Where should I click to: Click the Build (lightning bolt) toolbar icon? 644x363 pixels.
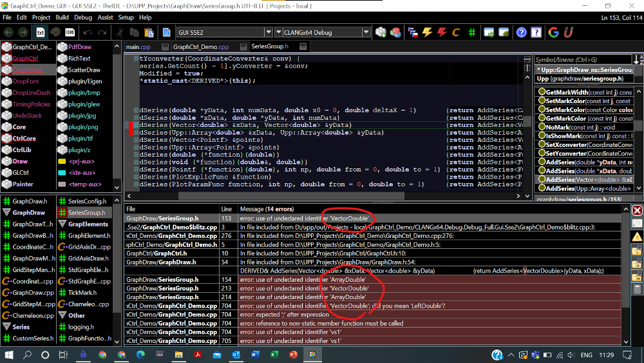pos(427,32)
